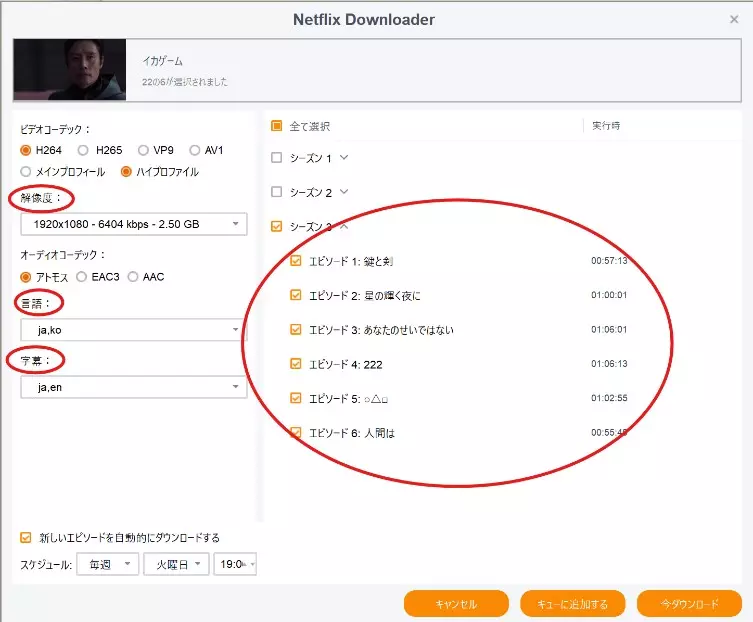The image size is (753, 622).
Task: Expand シーズン 1 episode list
Action: pos(344,157)
